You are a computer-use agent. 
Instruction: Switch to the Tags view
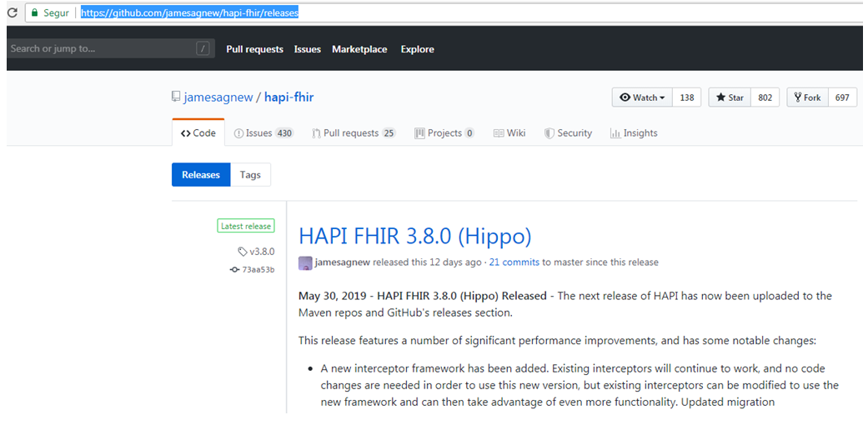click(x=250, y=175)
